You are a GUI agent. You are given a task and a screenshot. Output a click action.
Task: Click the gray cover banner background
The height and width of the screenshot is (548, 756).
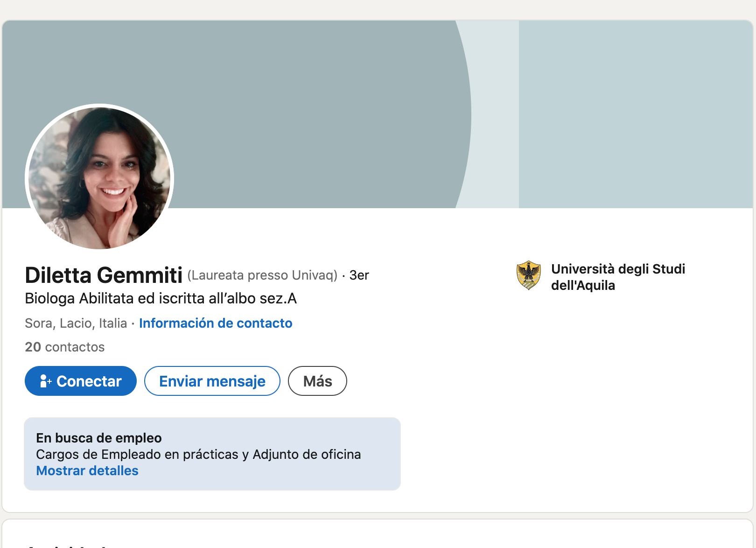point(280,70)
